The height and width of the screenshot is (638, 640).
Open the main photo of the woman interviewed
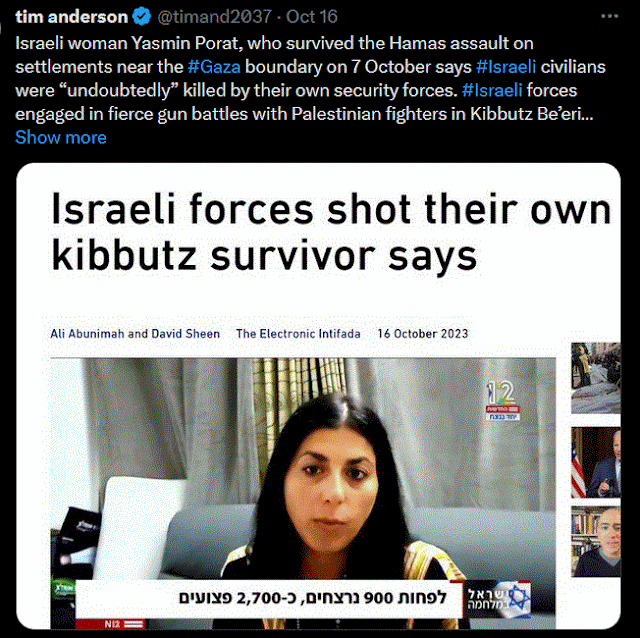click(x=303, y=493)
